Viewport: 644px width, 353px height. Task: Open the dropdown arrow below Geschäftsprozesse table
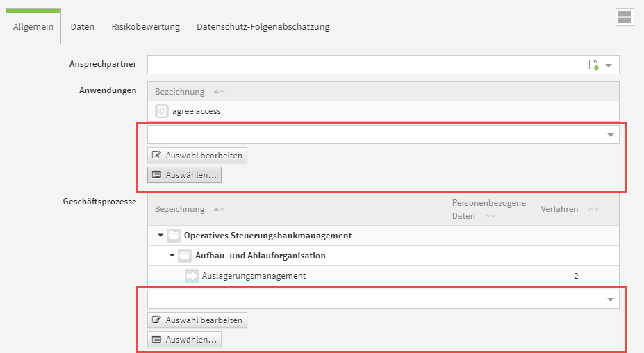(611, 299)
